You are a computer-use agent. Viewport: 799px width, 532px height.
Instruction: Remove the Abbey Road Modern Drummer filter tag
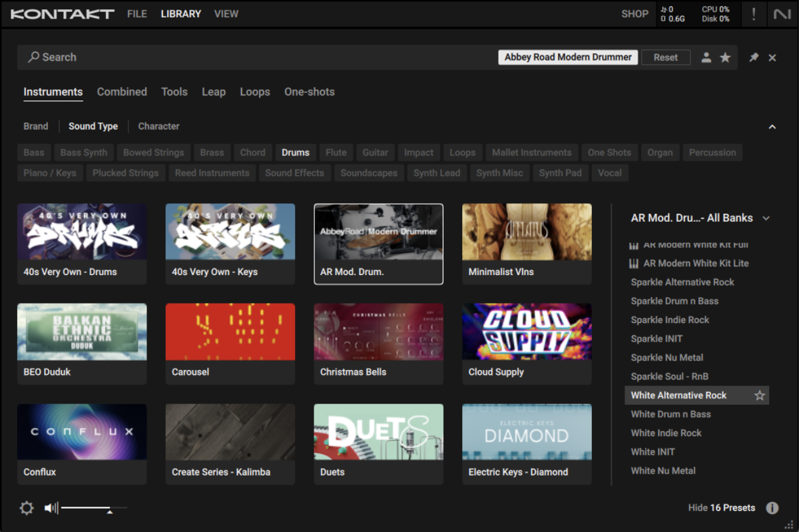(x=568, y=57)
